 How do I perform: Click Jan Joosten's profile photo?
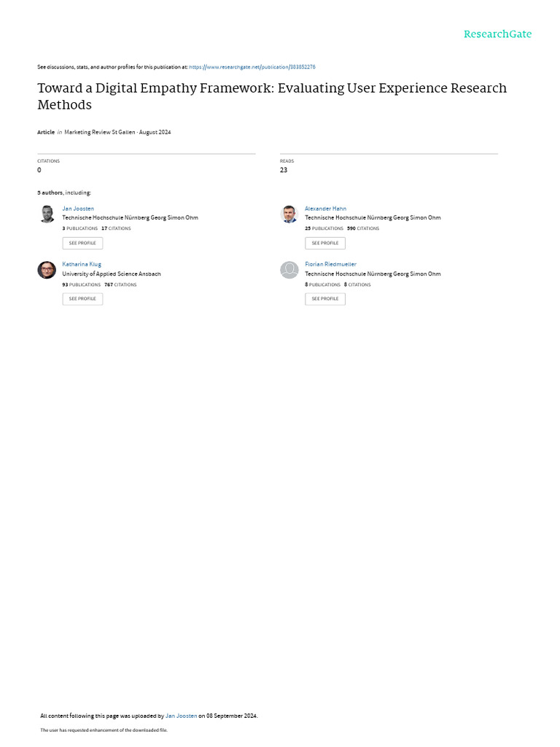tap(47, 214)
